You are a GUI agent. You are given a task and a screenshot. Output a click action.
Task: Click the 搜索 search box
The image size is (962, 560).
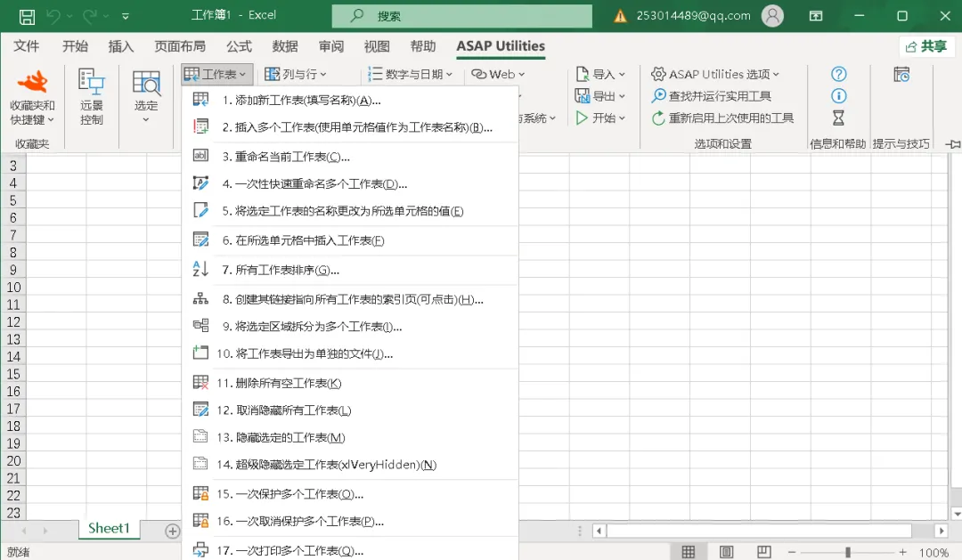click(462, 16)
